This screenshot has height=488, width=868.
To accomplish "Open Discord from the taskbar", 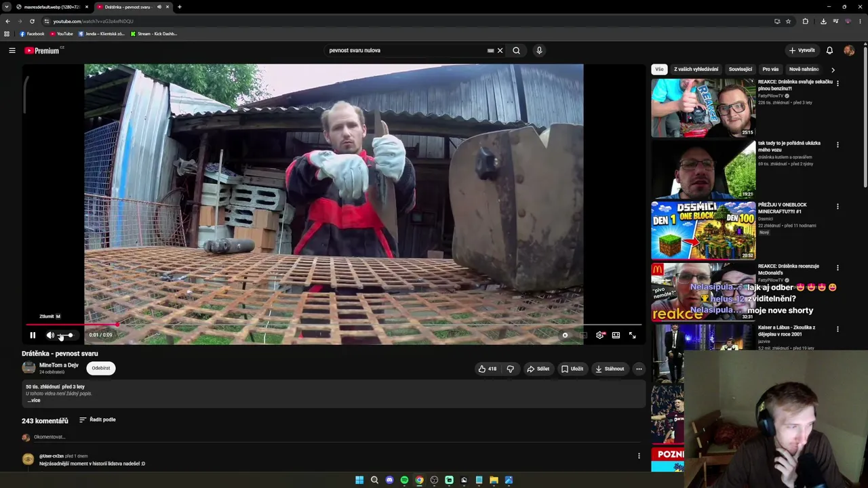I will [x=389, y=480].
